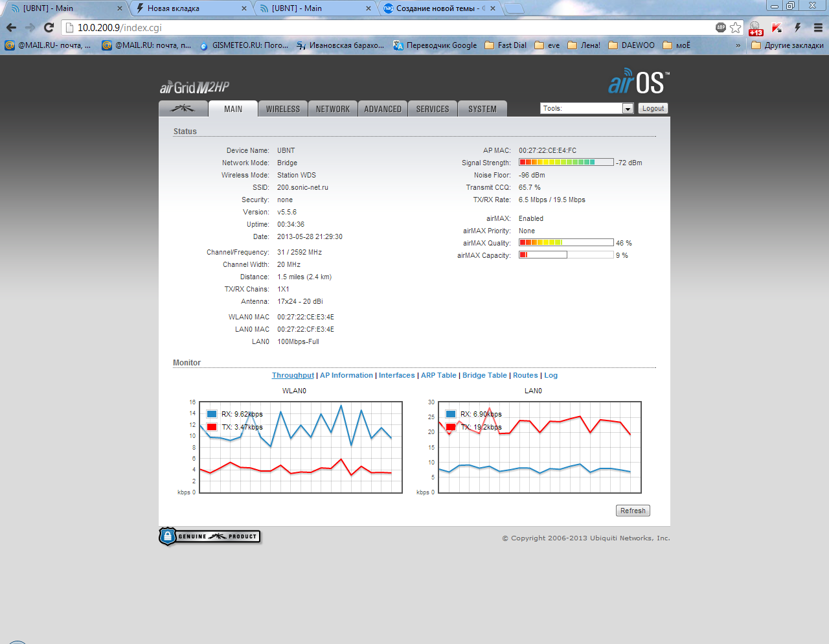Switch to the second [UBNT] - Main browser tab
Viewport: 829px width, 644px height.
pyautogui.click(x=316, y=8)
